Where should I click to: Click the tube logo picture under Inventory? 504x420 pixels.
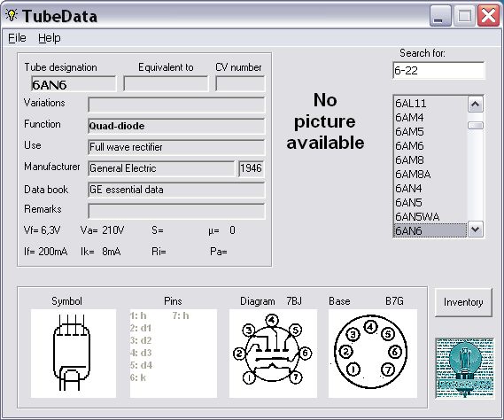(464, 369)
